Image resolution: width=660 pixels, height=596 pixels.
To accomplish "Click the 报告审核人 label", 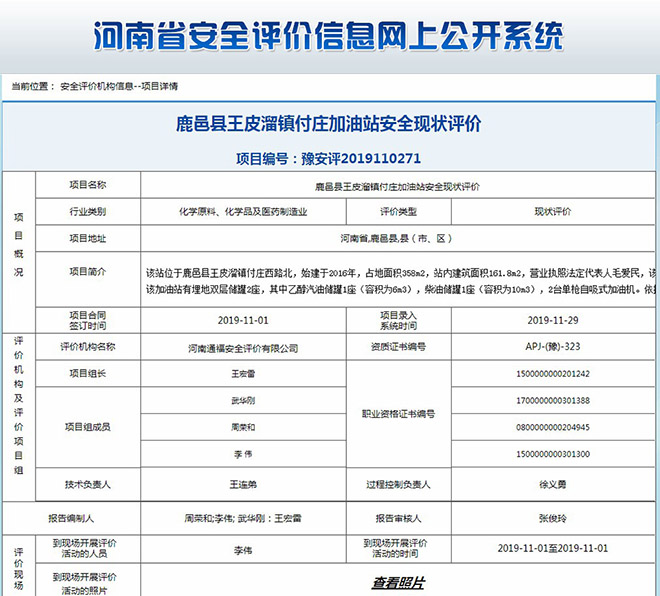I will [399, 518].
